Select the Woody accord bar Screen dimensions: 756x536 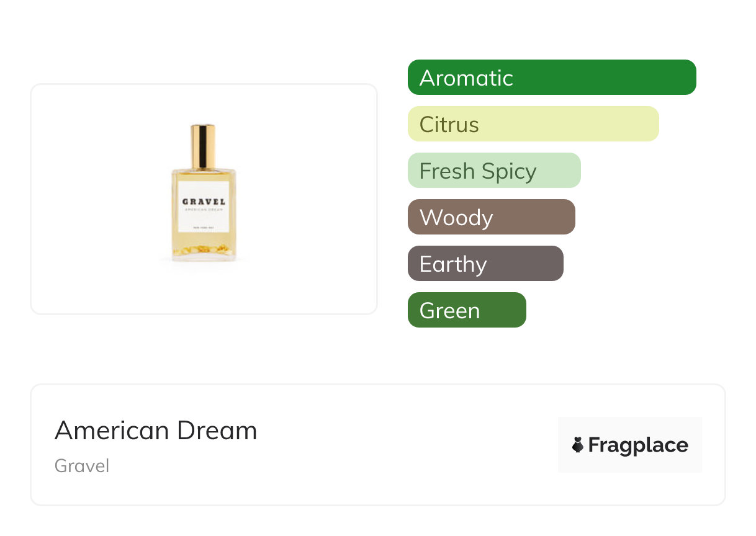(x=491, y=217)
